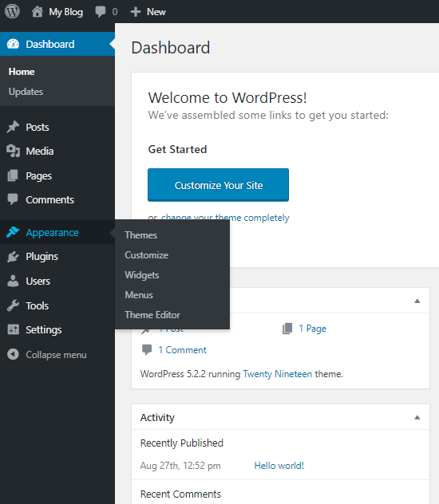Click the Welcome to WordPress! heading

click(227, 98)
